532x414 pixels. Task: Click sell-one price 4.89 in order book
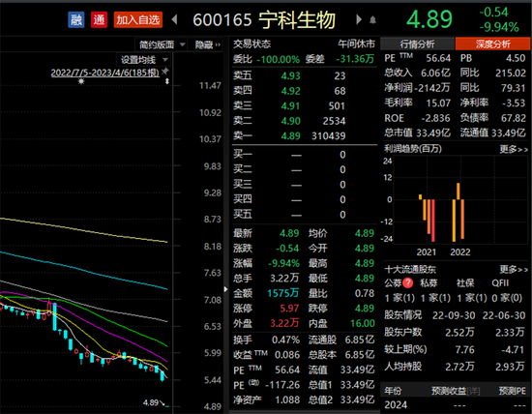coord(290,136)
